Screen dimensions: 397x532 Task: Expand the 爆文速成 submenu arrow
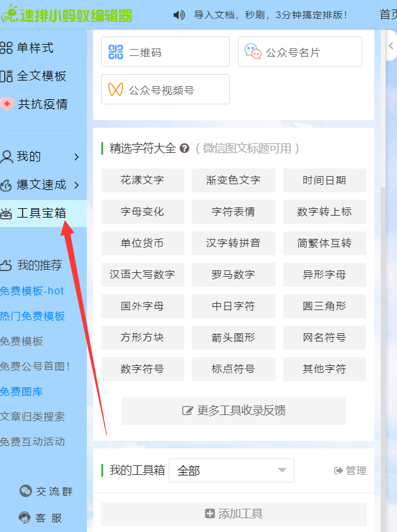77,185
